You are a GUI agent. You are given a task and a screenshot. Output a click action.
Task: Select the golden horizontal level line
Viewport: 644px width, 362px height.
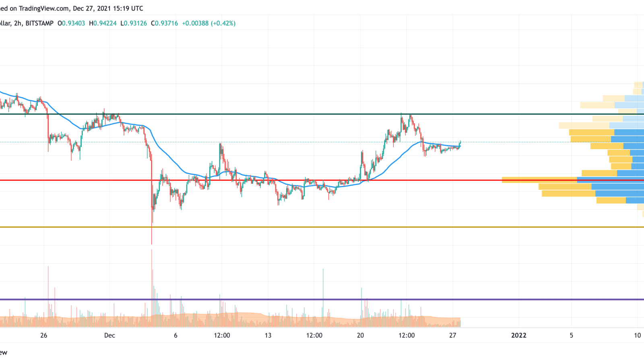click(322, 227)
